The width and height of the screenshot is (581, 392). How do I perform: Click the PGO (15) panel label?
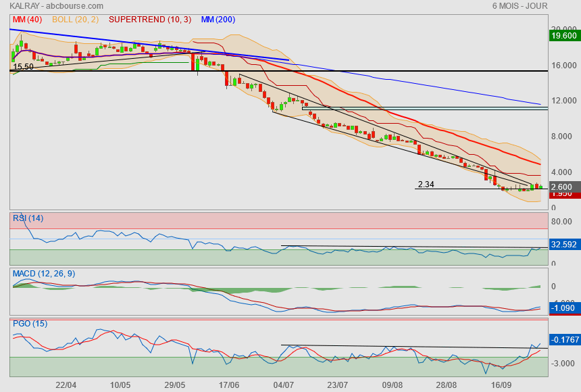[x=30, y=324]
